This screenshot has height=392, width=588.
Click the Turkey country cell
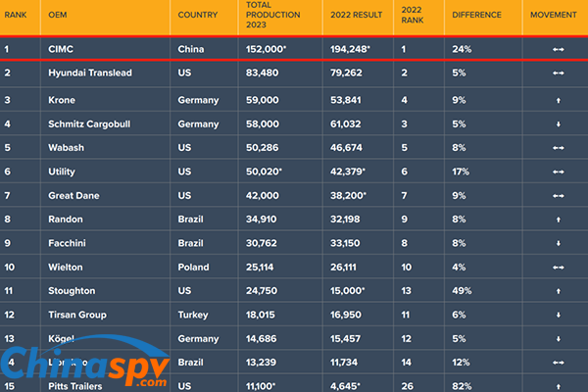click(193, 315)
